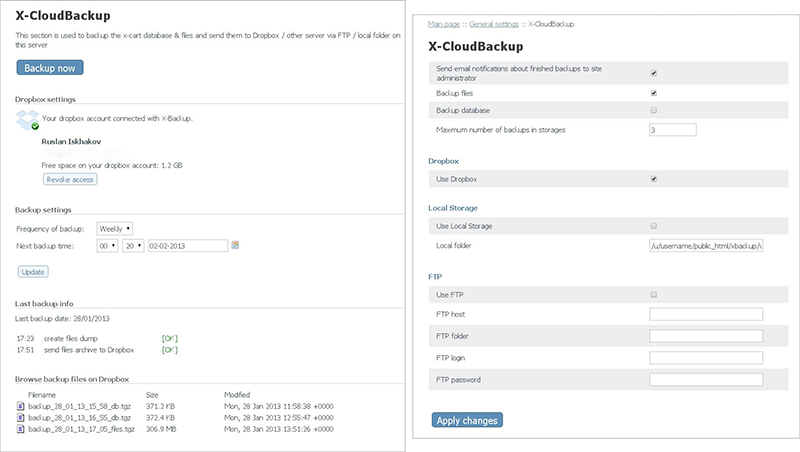The image size is (800, 452).
Task: Click the Mon, 28 Jan 2013 13:51:26 modified date
Action: point(279,429)
